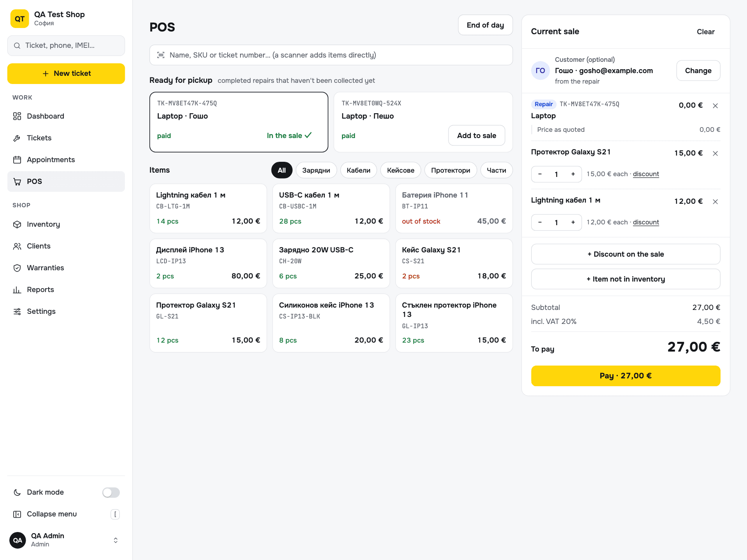
Task: Toggle Dark mode switch
Action: 111,493
